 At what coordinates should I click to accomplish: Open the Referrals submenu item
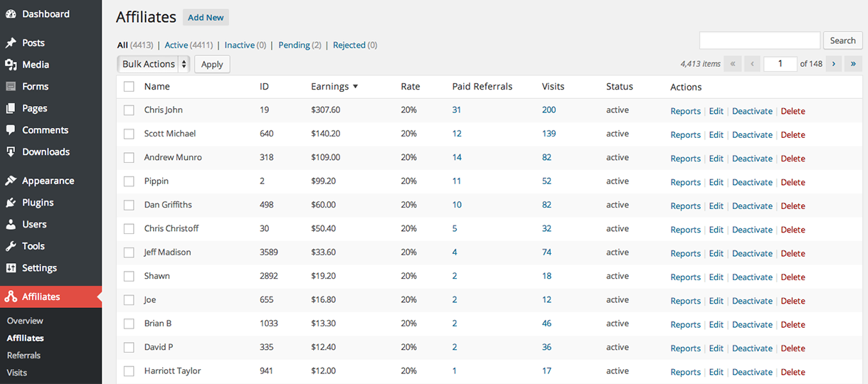tap(23, 356)
